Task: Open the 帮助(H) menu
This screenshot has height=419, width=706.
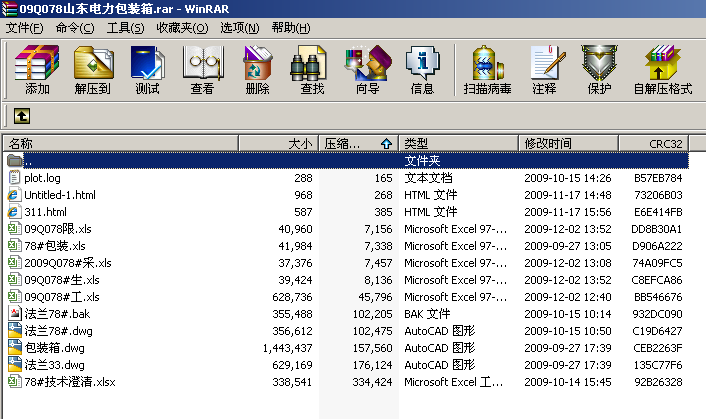Action: (x=291, y=28)
